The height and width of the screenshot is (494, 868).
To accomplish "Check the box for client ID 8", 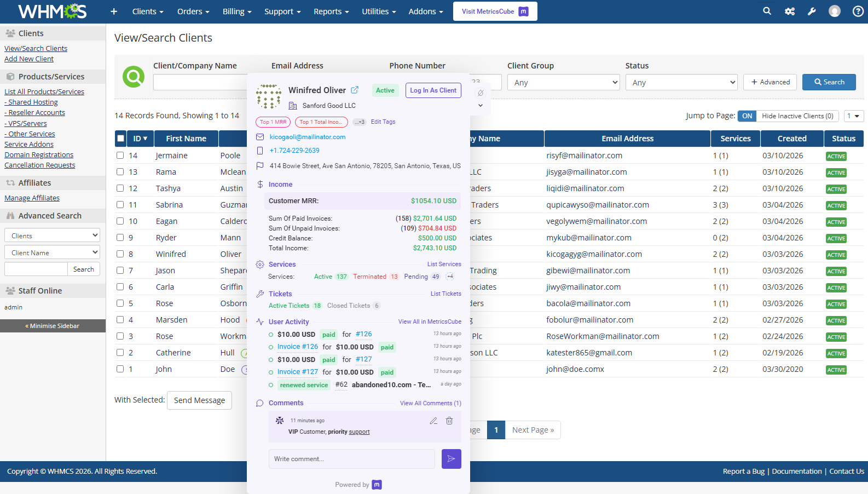I will click(x=120, y=254).
